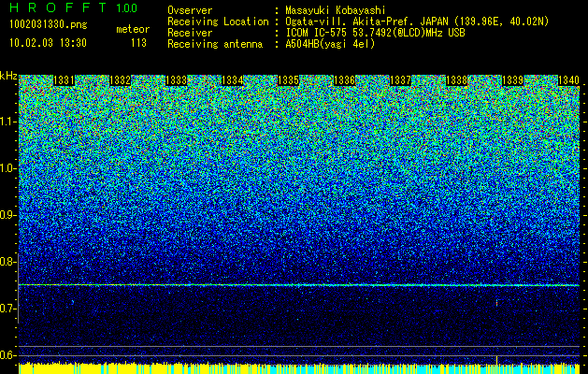588x374 pixels.
Task: Click the 1338 time marker
Action: coord(457,80)
